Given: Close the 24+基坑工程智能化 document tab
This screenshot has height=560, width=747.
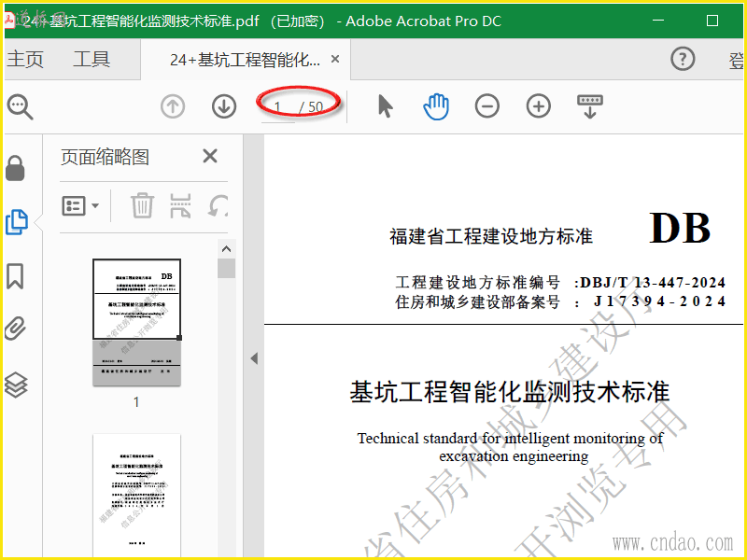Looking at the screenshot, I should click(x=335, y=59).
